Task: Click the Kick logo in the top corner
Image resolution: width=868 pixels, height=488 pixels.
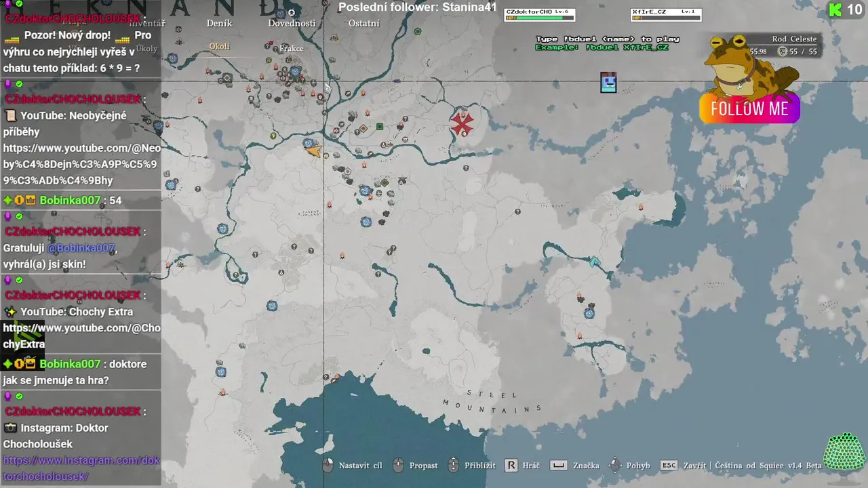Action: 835,9
